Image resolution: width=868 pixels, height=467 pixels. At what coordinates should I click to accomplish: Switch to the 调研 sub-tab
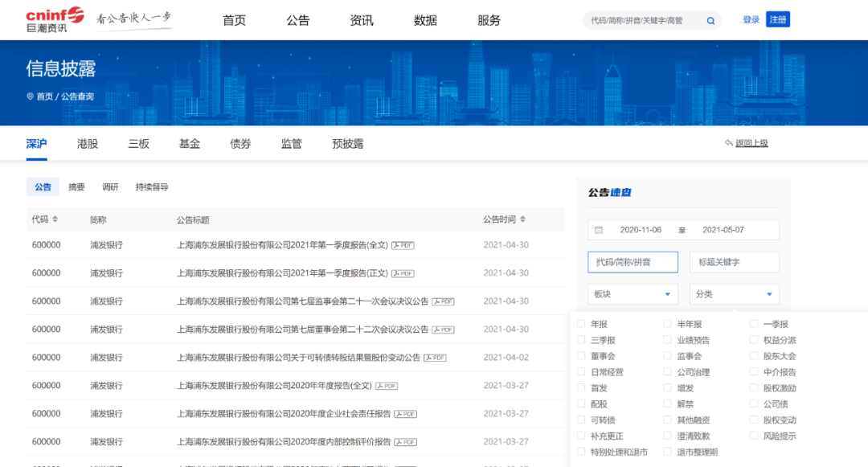pyautogui.click(x=110, y=187)
